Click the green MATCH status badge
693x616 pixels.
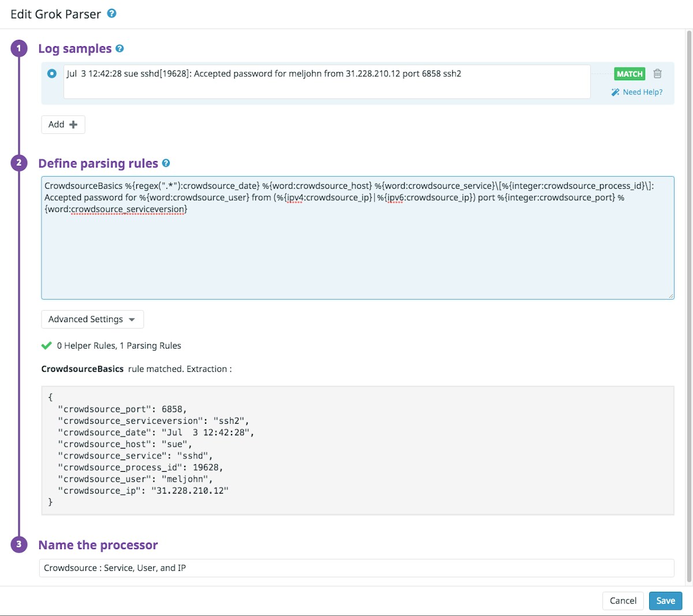click(629, 74)
